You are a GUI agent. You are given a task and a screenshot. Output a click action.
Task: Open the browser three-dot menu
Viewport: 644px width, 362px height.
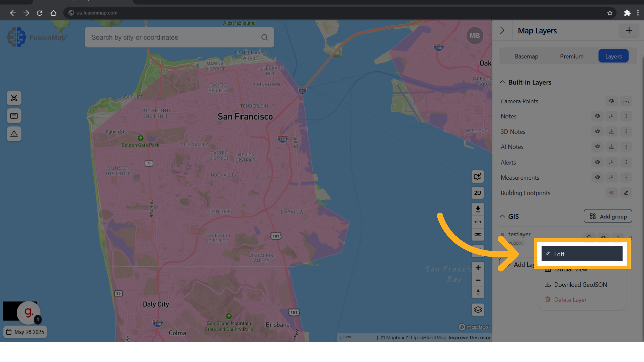click(638, 13)
